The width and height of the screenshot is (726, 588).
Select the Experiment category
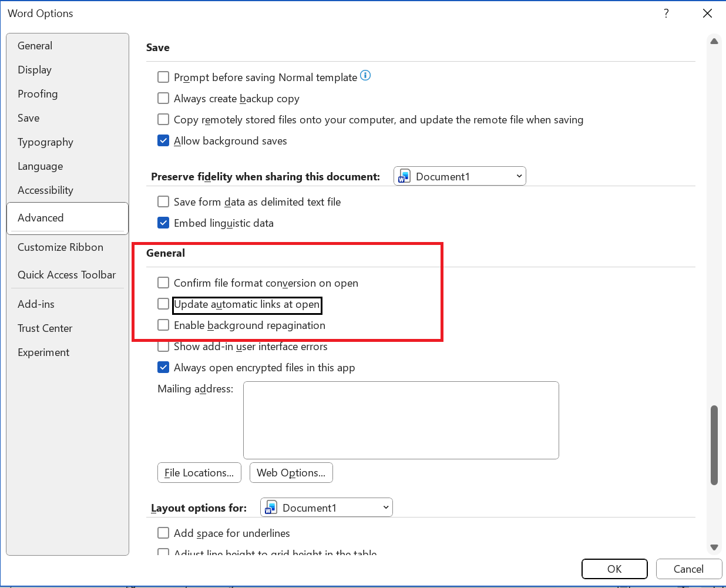pos(68,352)
